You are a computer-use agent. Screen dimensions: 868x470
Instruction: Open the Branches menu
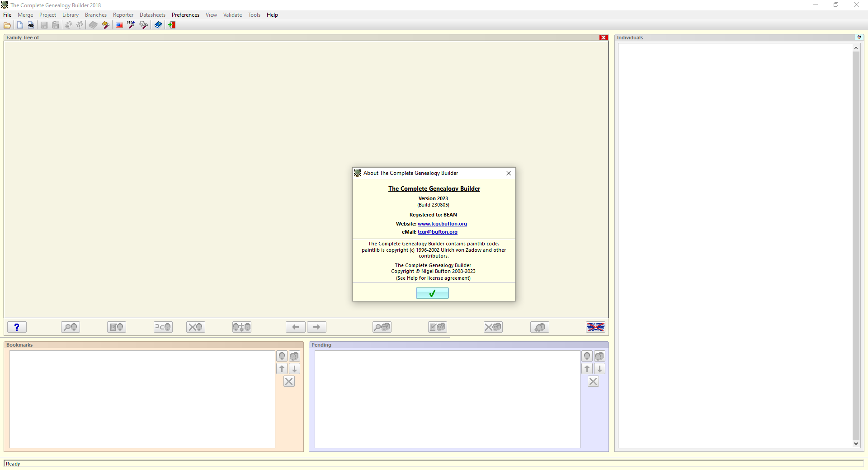(x=96, y=15)
